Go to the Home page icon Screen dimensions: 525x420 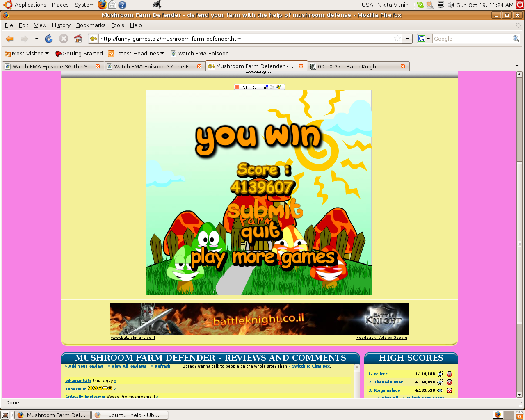[78, 39]
